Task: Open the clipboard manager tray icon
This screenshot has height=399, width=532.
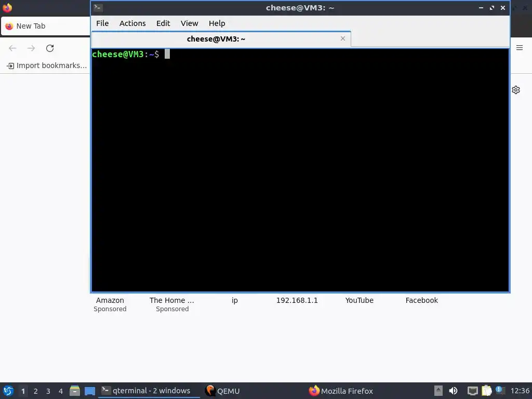Action: [x=486, y=391]
